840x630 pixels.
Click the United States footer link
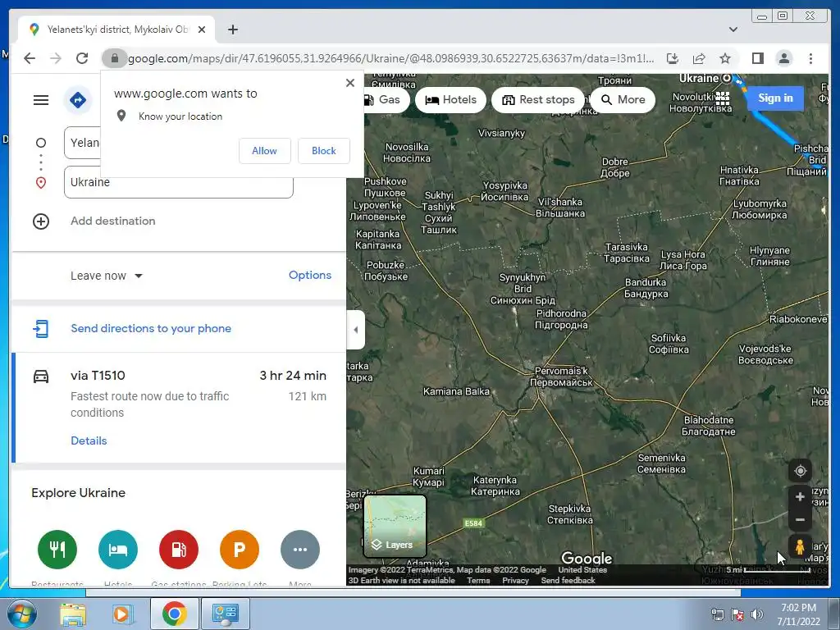[x=582, y=570]
